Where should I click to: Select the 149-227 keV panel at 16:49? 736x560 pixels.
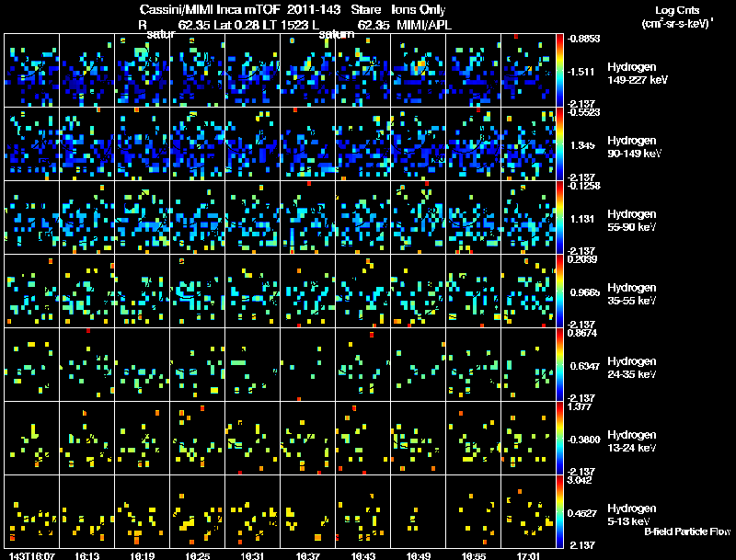coord(418,71)
